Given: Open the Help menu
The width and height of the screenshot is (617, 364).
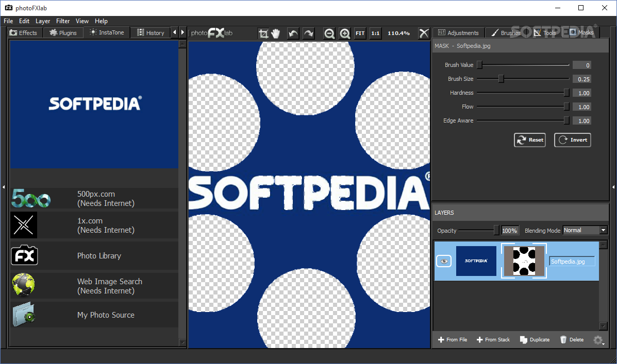Looking at the screenshot, I should pos(101,21).
